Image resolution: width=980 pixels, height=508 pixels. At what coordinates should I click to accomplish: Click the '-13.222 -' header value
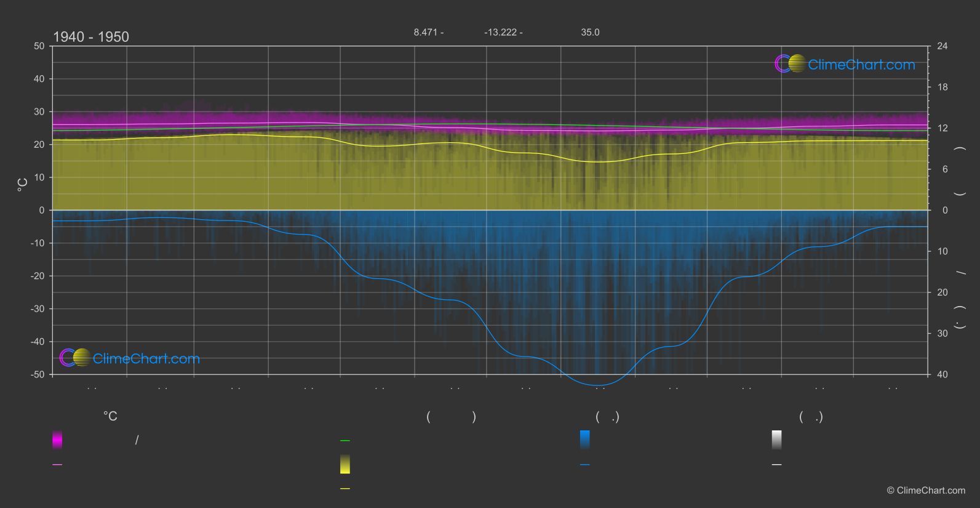pyautogui.click(x=503, y=32)
